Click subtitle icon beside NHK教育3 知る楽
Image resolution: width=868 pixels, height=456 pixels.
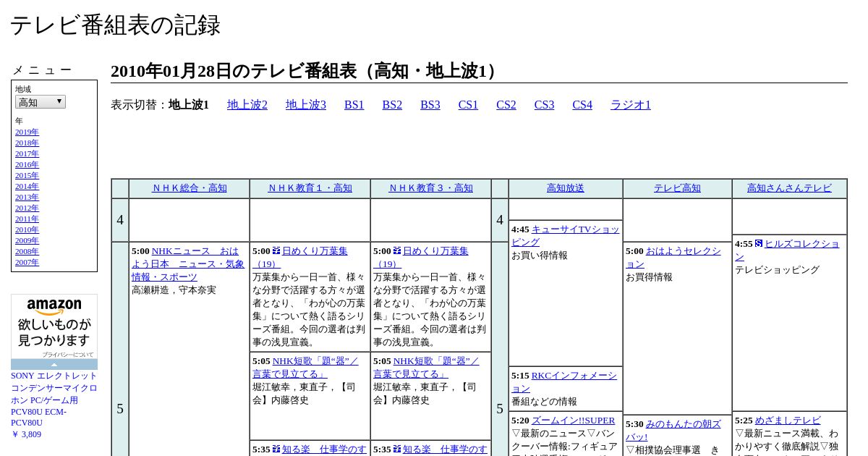[x=397, y=449]
